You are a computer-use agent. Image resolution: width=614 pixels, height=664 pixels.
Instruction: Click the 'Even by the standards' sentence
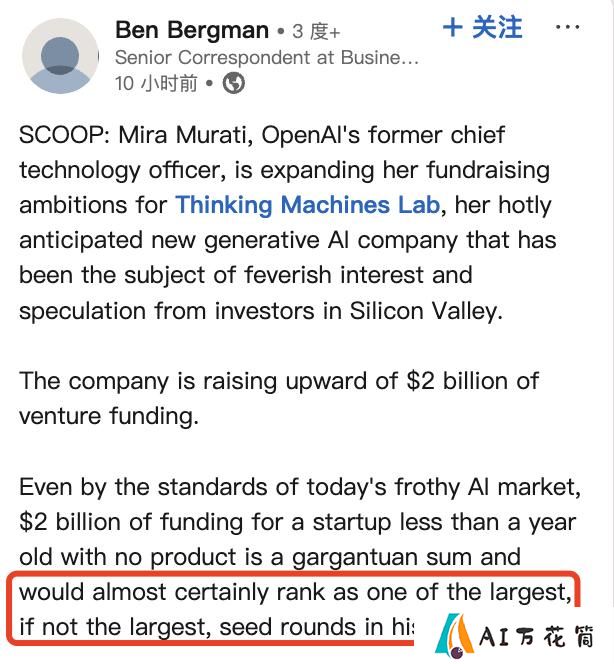pyautogui.click(x=300, y=487)
